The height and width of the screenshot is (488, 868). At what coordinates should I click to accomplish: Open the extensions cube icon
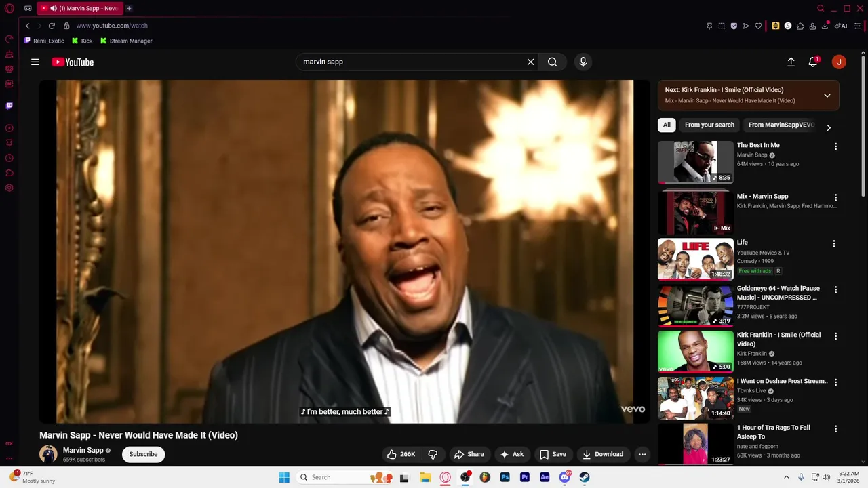pyautogui.click(x=800, y=26)
